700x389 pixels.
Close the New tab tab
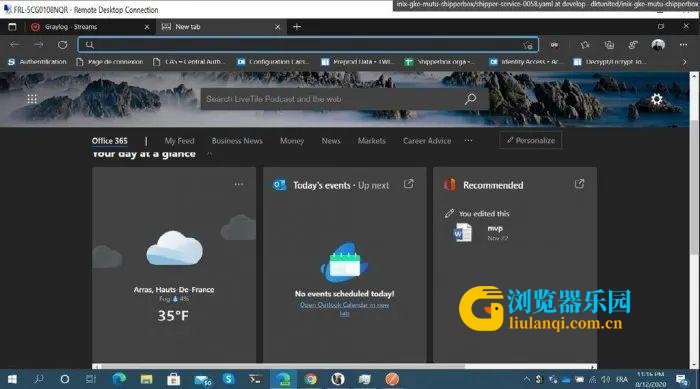coord(277,27)
